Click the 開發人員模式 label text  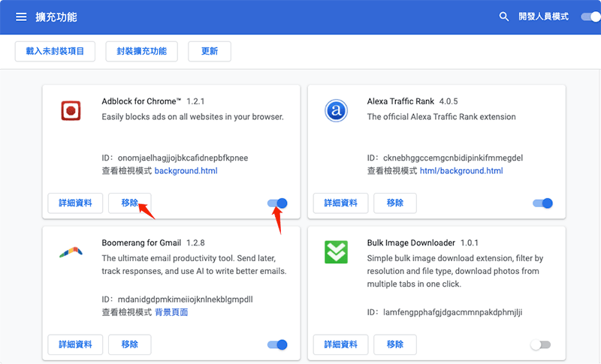point(543,17)
